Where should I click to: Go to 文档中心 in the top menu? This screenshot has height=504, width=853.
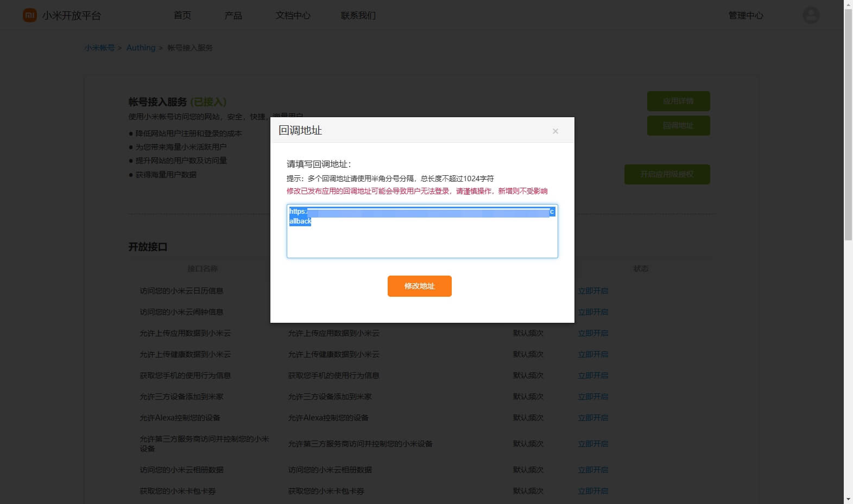293,15
